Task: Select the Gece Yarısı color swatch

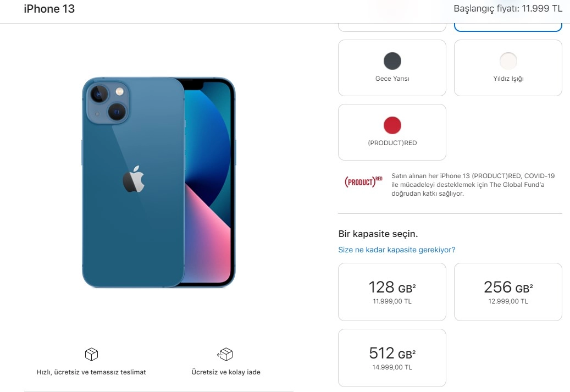Action: (392, 61)
